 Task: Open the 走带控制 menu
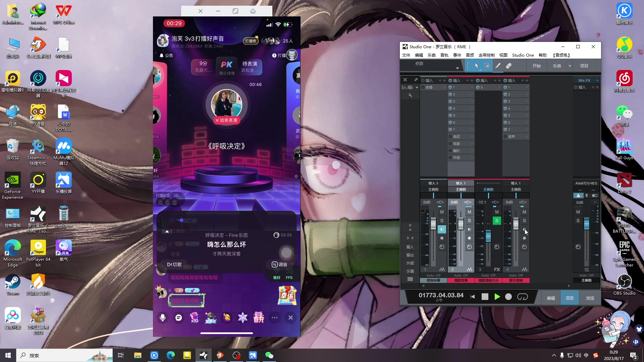pyautogui.click(x=486, y=55)
